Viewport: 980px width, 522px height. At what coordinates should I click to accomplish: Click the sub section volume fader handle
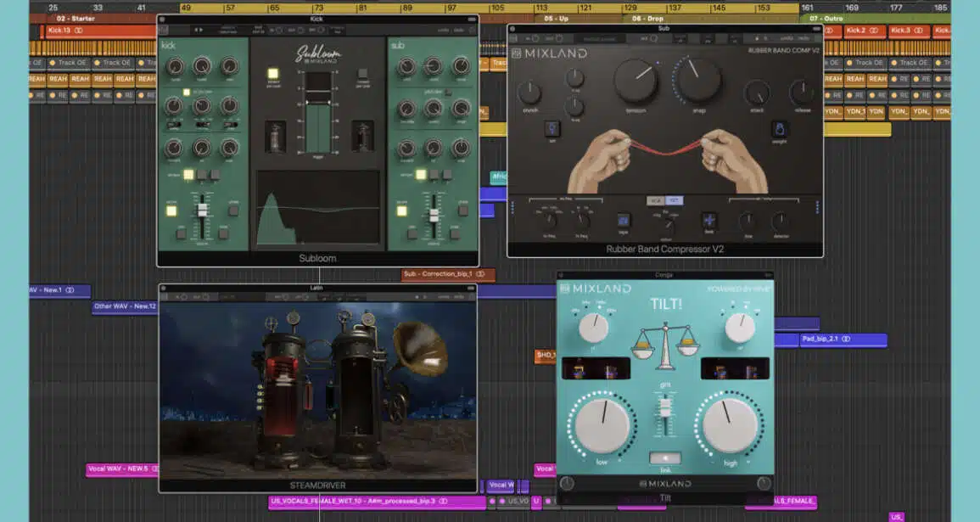[434, 215]
